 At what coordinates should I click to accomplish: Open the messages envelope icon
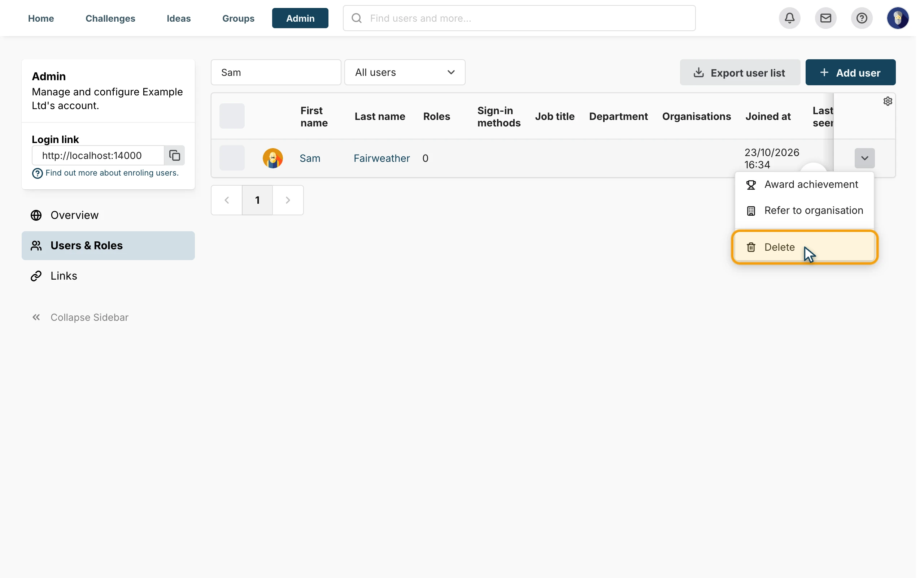point(825,18)
